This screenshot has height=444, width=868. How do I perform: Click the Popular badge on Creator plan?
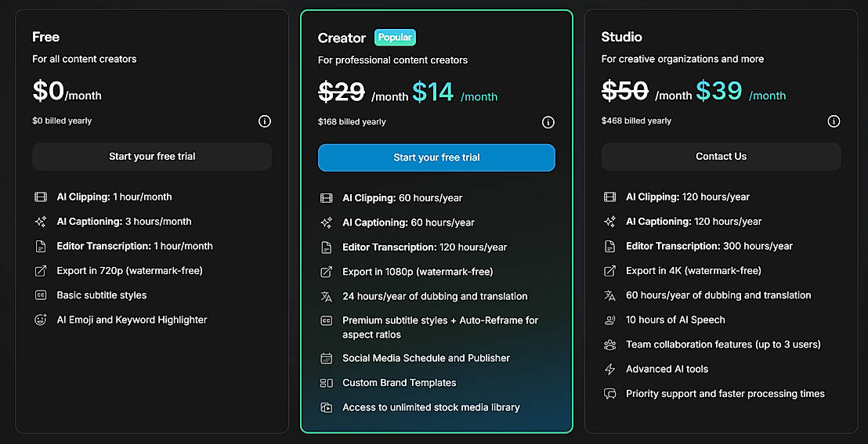[x=395, y=37]
